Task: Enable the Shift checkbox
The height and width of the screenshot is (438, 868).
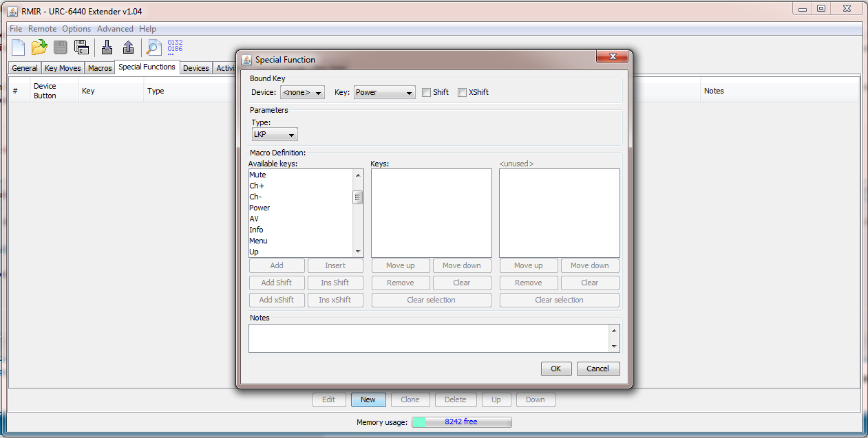Action: click(427, 92)
